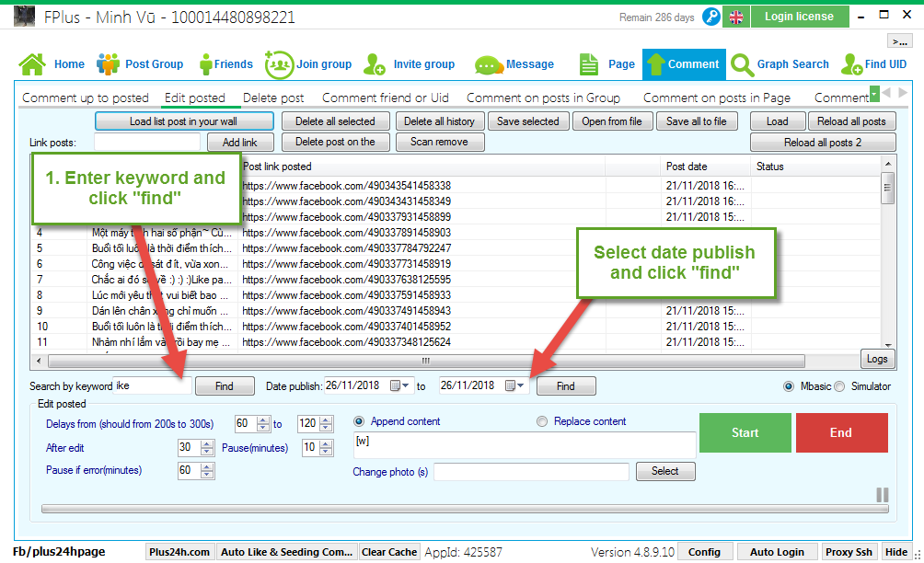Open the Delete post tab
Image resolution: width=924 pixels, height=563 pixels.
tap(273, 98)
